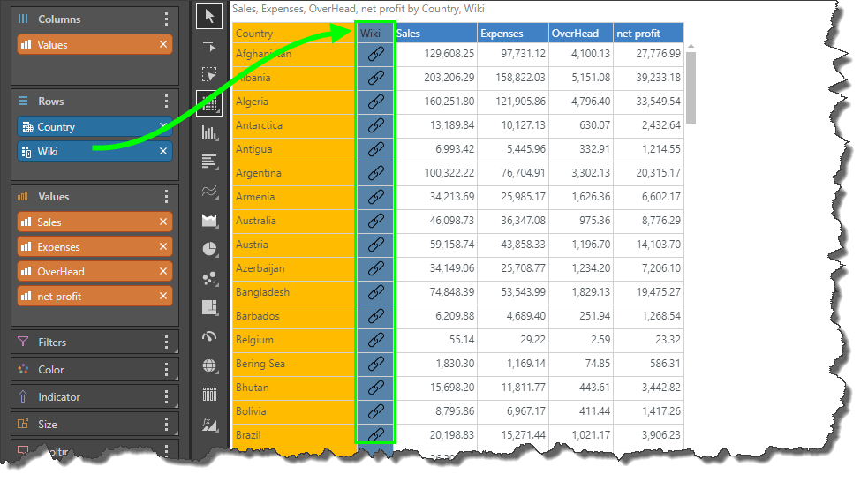Choose the gauge visualization icon
This screenshot has height=482, width=868.
tap(209, 336)
